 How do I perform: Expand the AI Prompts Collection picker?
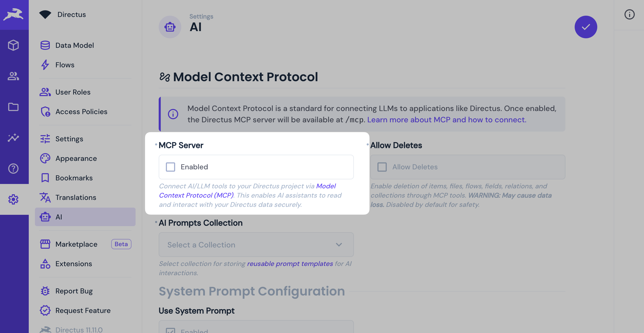(339, 245)
